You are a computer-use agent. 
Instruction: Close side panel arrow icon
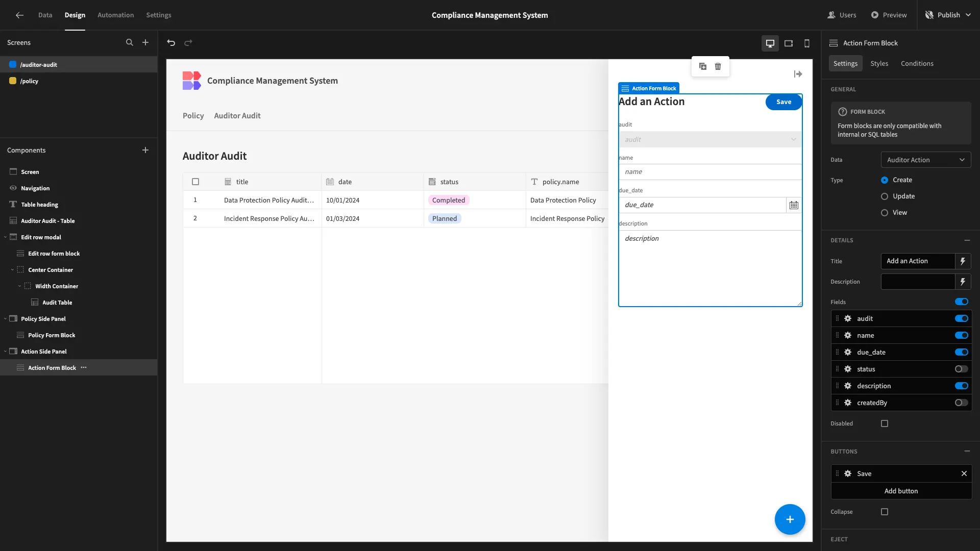coord(798,74)
